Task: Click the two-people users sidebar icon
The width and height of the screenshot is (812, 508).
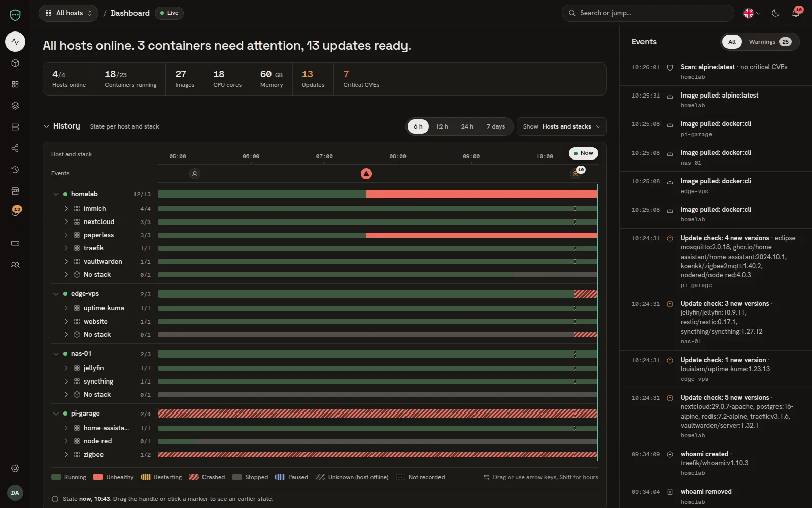Action: (15, 265)
